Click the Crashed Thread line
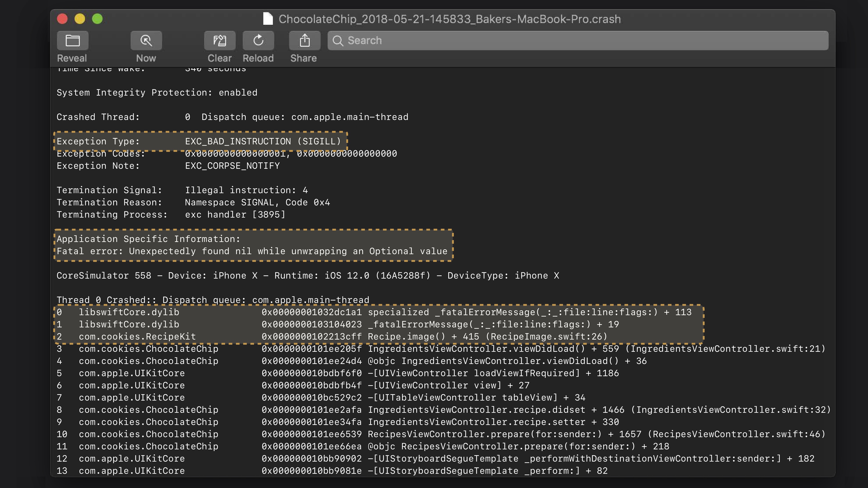The image size is (868, 488). (x=232, y=117)
